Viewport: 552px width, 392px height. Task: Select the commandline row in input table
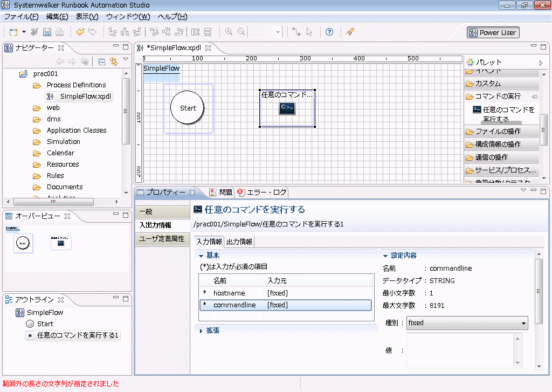click(286, 305)
